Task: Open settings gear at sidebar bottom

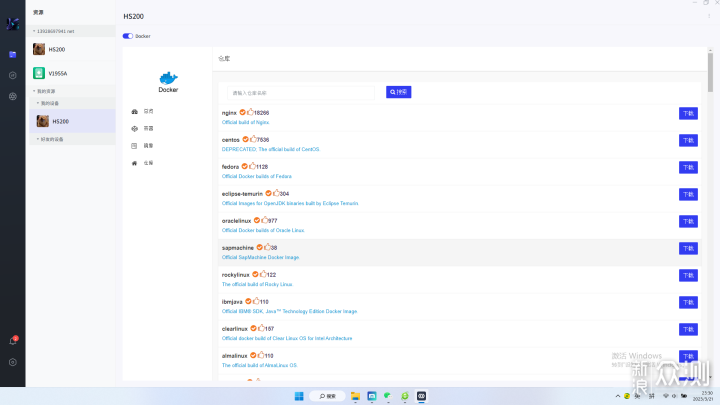Action: point(12,362)
